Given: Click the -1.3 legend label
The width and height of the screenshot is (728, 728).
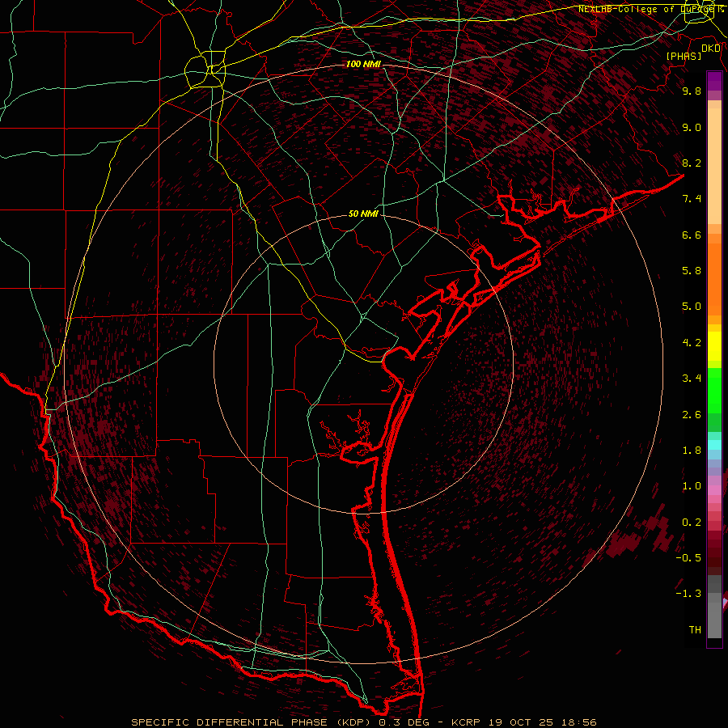Looking at the screenshot, I should click(689, 594).
